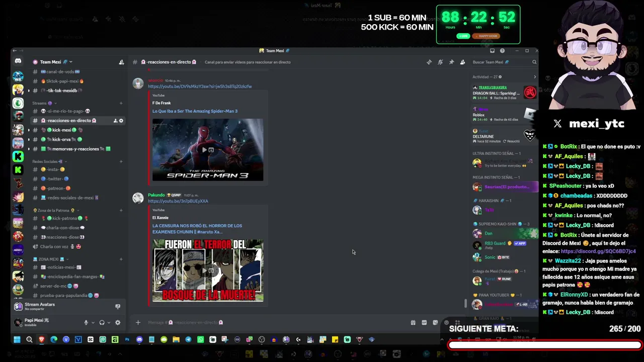The height and width of the screenshot is (362, 644).
Task: Open the sticker picker in message bar
Action: pos(435,323)
